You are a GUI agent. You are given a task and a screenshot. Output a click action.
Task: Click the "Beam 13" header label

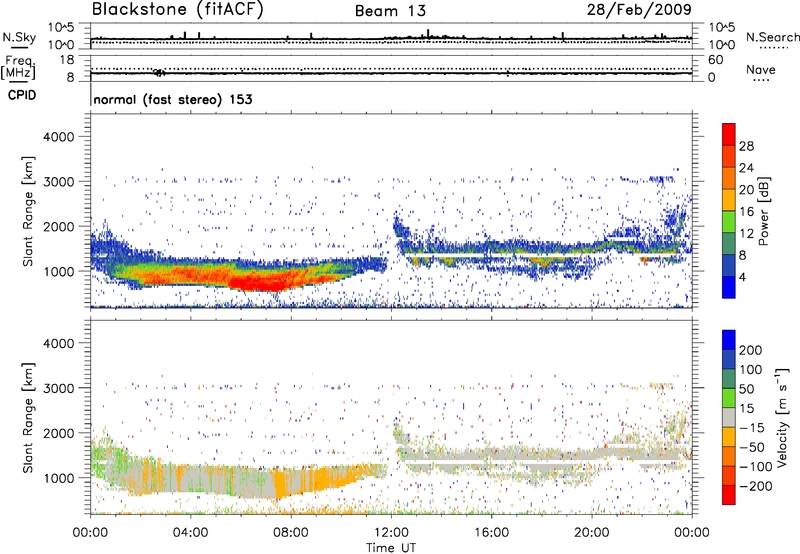click(x=390, y=11)
